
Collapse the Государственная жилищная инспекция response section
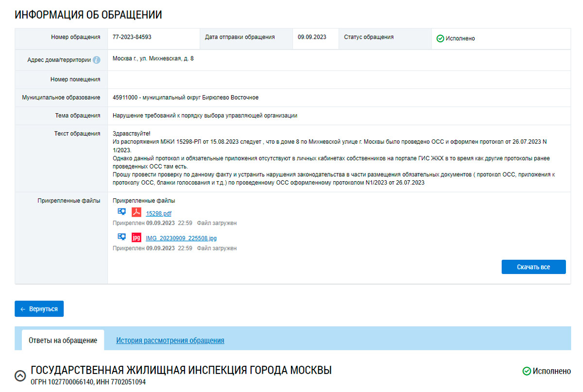tap(20, 375)
